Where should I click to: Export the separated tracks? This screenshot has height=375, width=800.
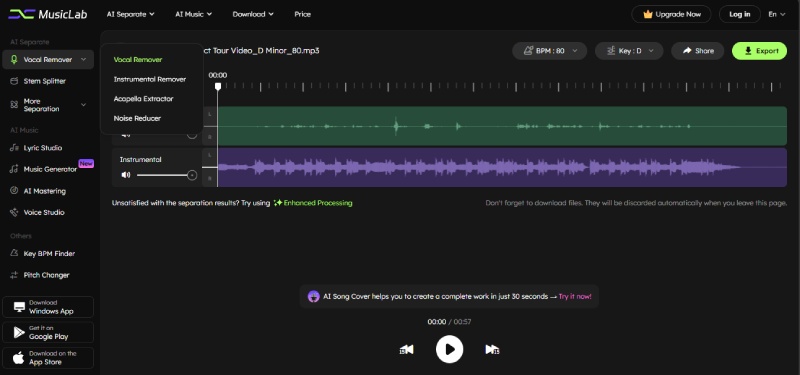click(x=759, y=51)
